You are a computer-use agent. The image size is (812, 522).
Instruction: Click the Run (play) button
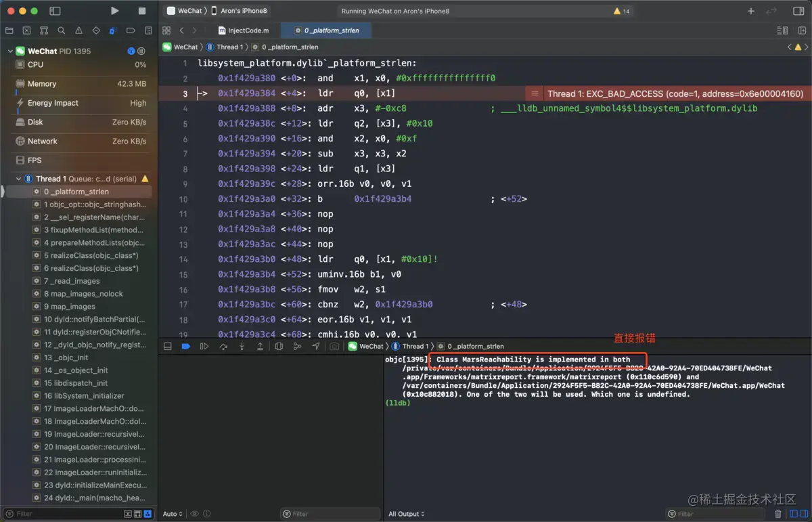tap(115, 11)
